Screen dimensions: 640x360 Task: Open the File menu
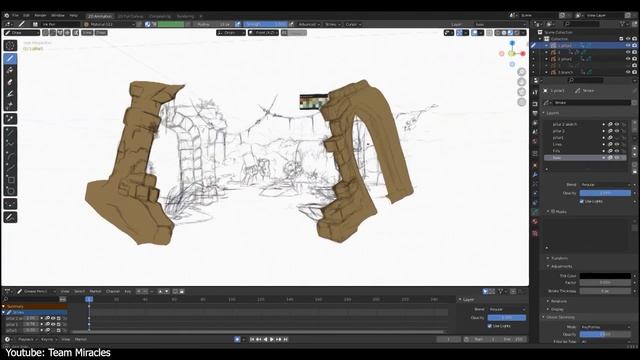point(16,16)
